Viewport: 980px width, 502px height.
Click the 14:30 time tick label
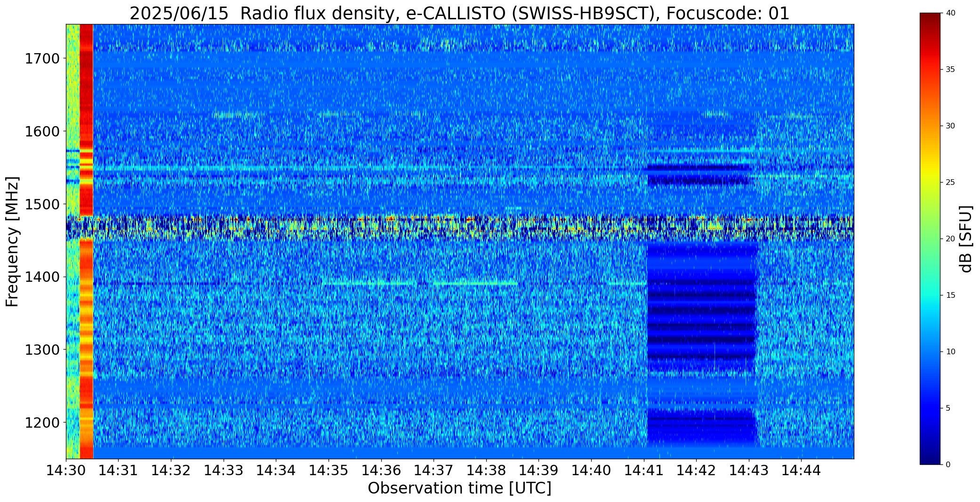click(x=66, y=470)
